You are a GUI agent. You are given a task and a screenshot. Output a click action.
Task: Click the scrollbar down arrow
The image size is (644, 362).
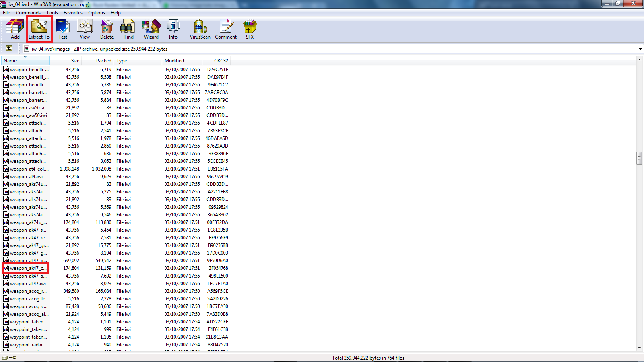click(639, 348)
